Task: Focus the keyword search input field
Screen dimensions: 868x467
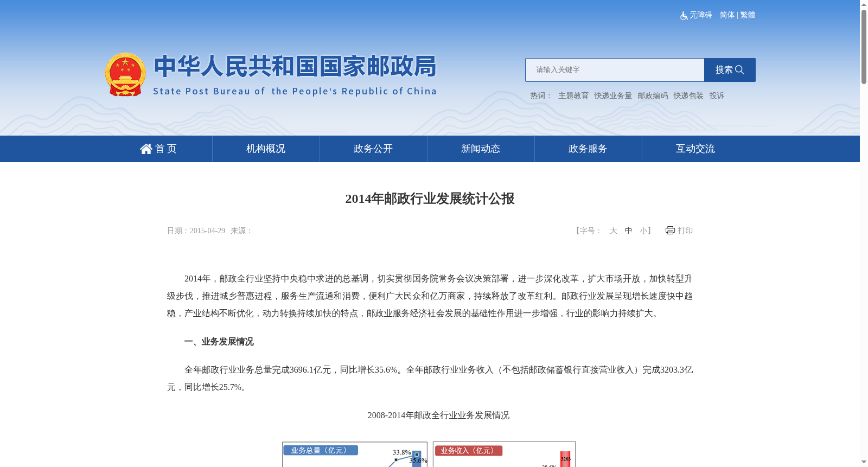Action: (x=615, y=70)
